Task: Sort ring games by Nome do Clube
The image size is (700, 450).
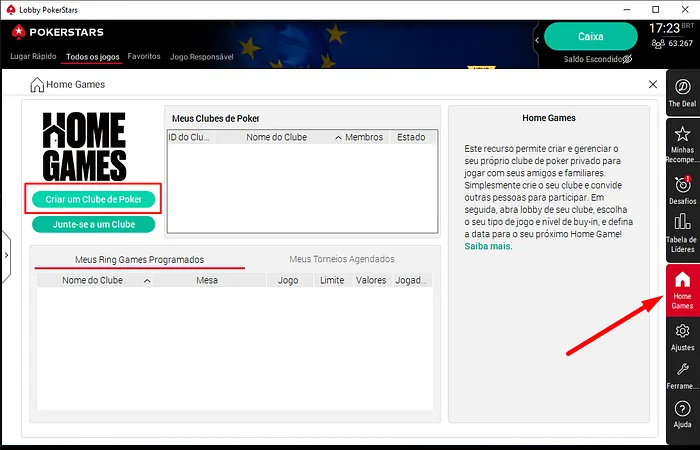Action: (95, 280)
